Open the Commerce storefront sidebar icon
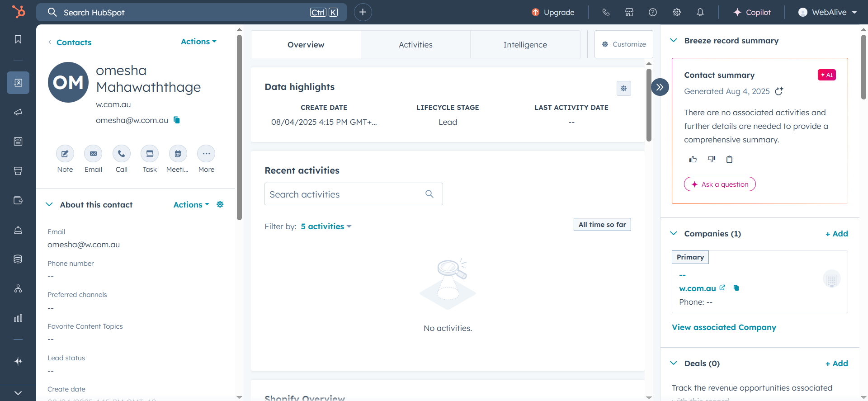 coord(18,171)
